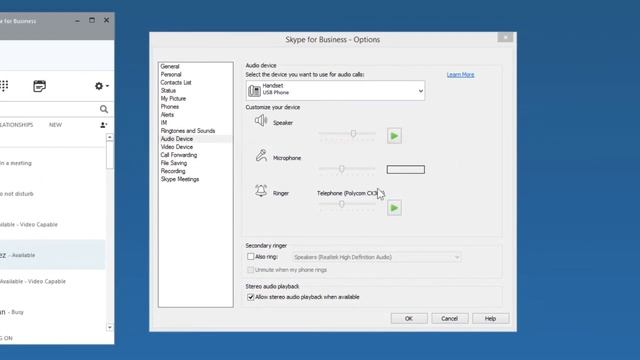Switch to the NEW tab in Skype window
640x360 pixels.
(56, 125)
